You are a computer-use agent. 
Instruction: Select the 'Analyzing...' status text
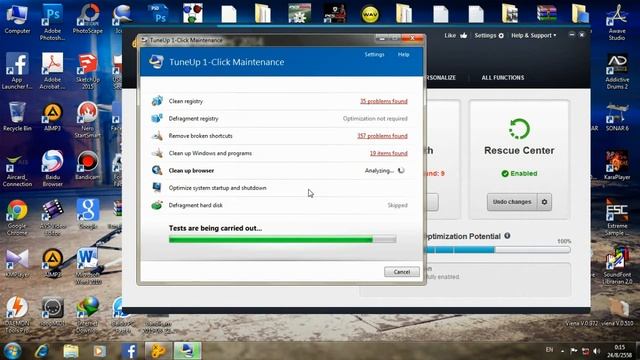(x=379, y=171)
